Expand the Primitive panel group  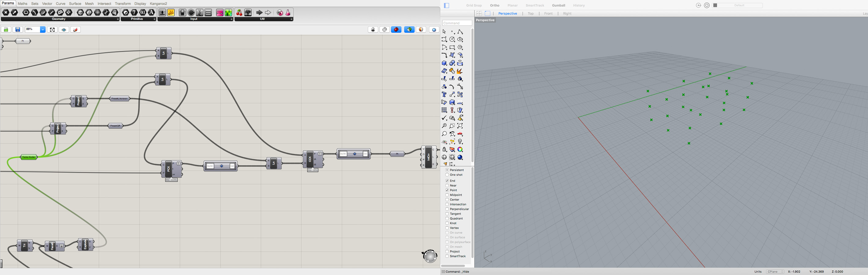click(154, 19)
